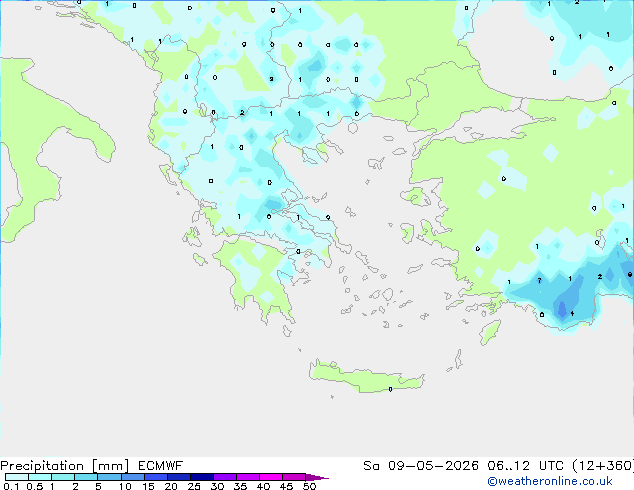The image size is (634, 490).
Task: Click the 35–40 mm legend color swatch
Action: (248, 477)
